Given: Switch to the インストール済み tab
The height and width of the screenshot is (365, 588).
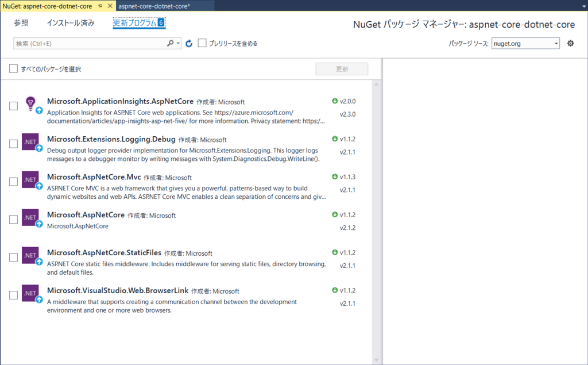Looking at the screenshot, I should 71,23.
